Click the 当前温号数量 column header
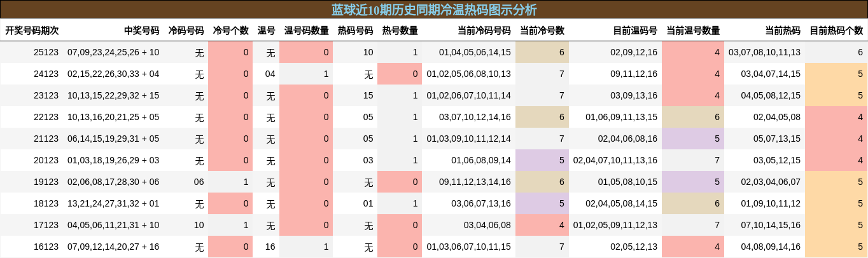 693,30
